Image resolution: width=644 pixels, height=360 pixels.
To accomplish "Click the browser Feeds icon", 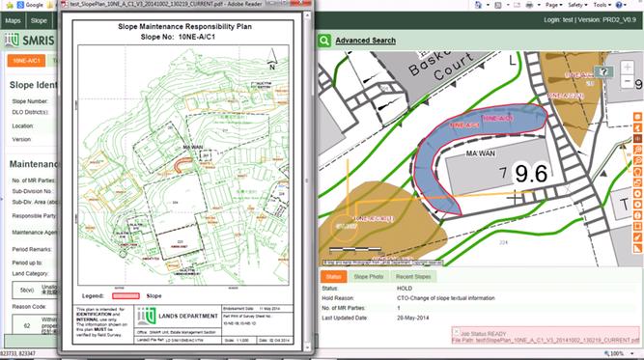I will click(x=498, y=5).
